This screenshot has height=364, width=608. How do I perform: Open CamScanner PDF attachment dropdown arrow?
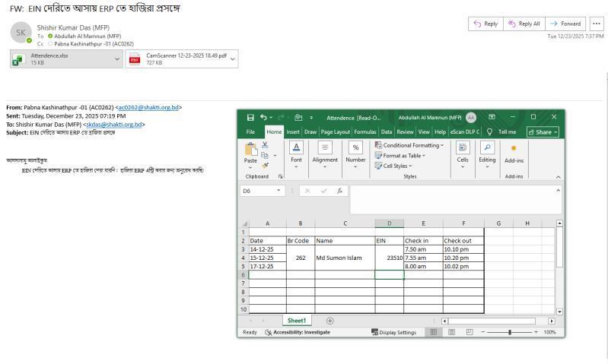click(x=233, y=59)
